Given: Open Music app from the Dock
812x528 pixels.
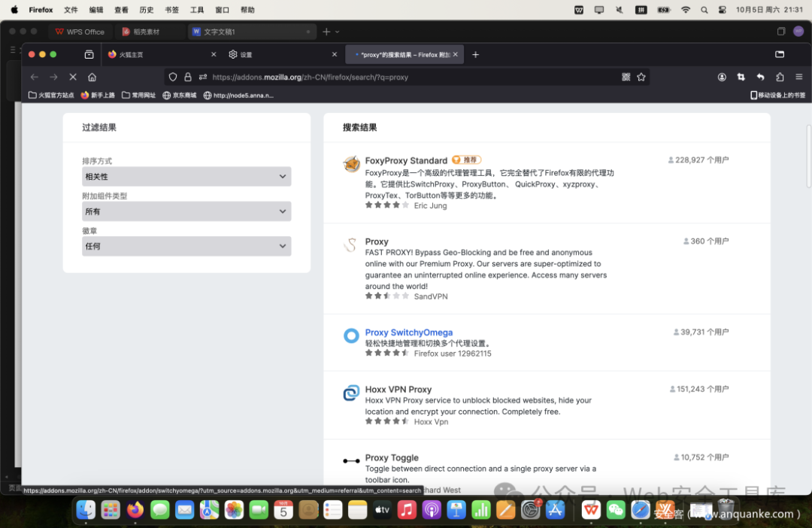Looking at the screenshot, I should [x=407, y=510].
